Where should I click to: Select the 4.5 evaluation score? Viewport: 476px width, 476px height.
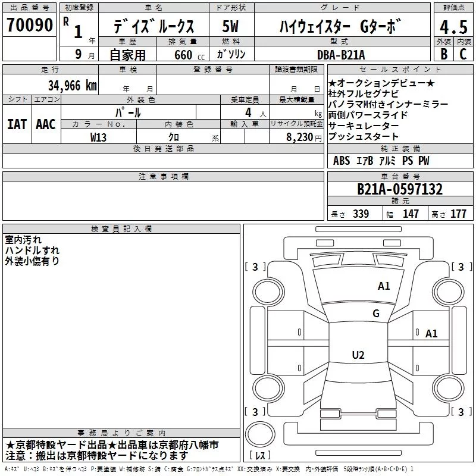pos(453,27)
